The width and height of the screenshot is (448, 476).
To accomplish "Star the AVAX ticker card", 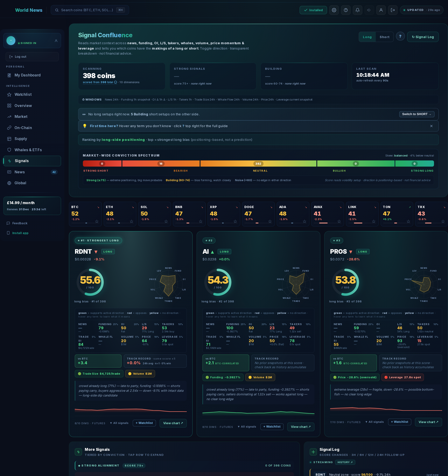I will click(x=339, y=221).
